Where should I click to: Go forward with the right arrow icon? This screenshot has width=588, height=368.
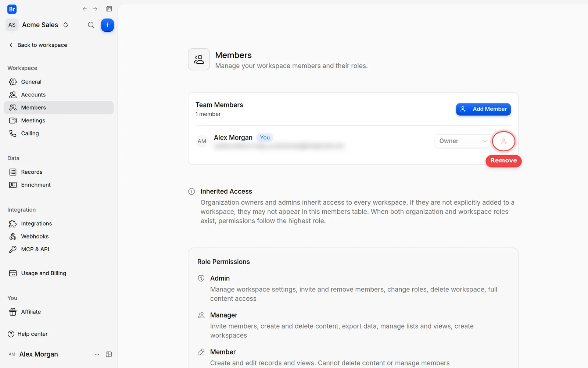click(95, 9)
